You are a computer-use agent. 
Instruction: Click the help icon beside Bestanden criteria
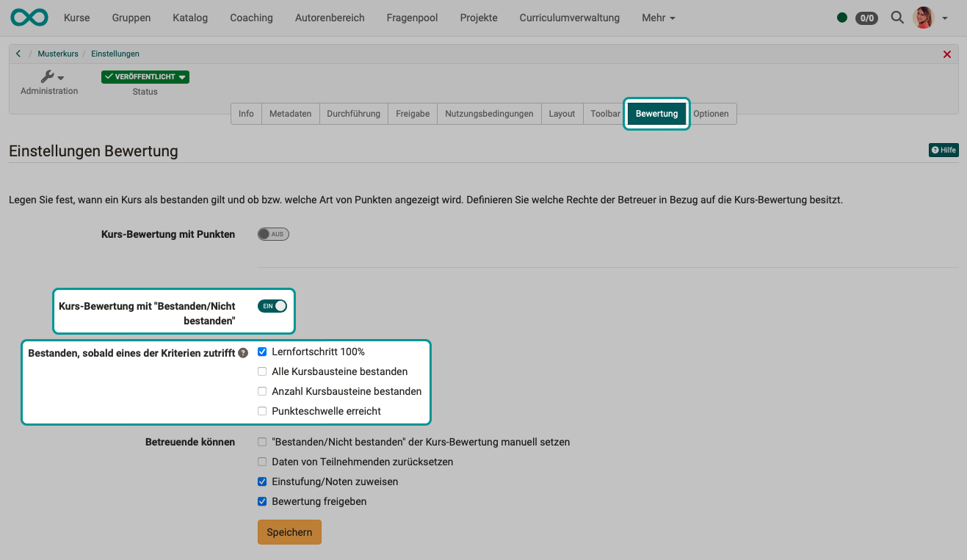point(243,353)
